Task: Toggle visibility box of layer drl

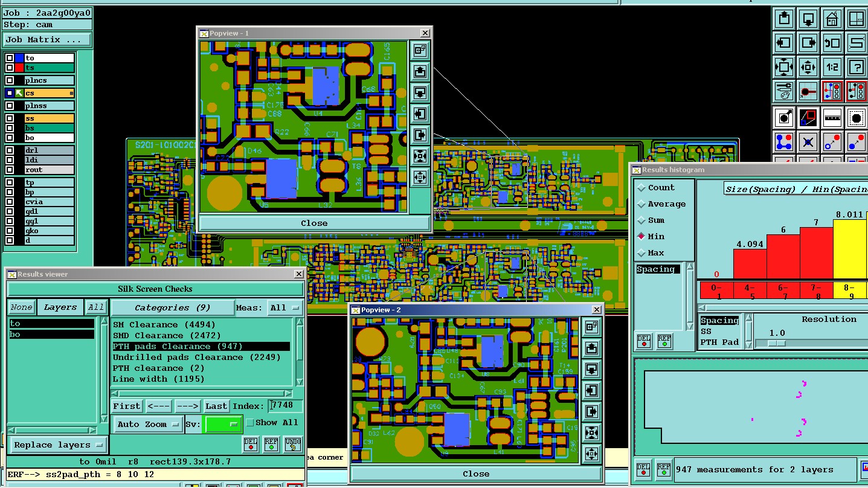Action: [x=10, y=150]
